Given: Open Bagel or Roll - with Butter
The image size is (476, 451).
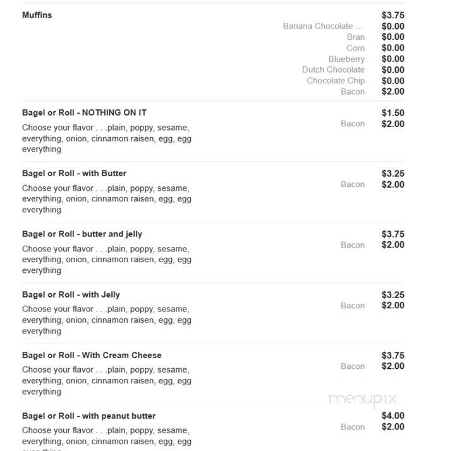Looking at the screenshot, I should 75,173.
